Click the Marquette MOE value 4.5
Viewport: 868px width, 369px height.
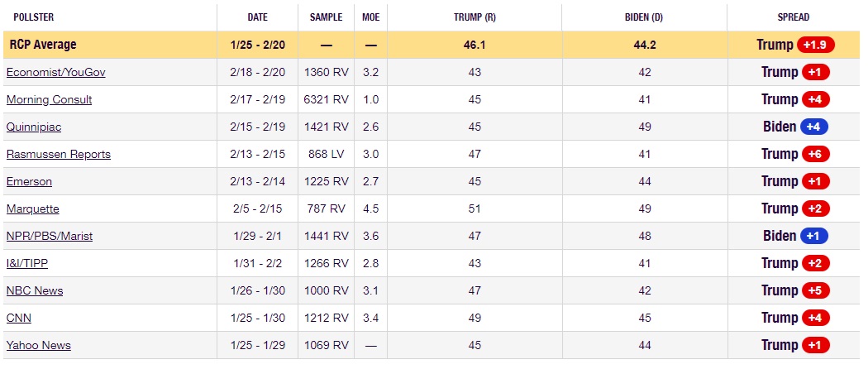[x=371, y=208]
